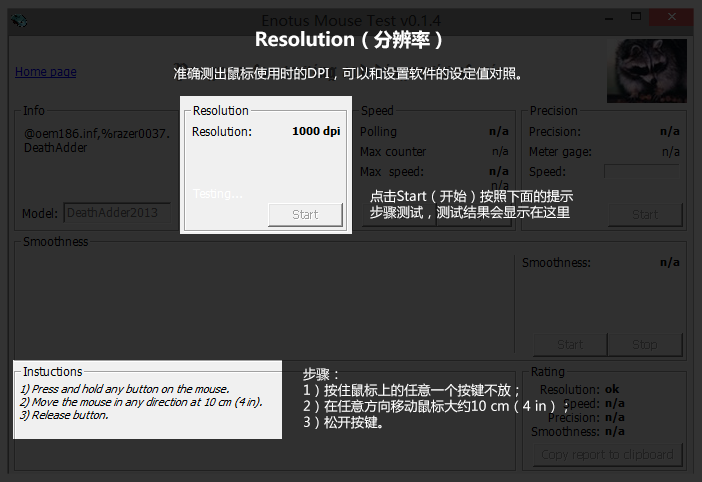Click the Model input field DeathAdder2013
Image resolution: width=702 pixels, height=482 pixels.
pyautogui.click(x=117, y=213)
